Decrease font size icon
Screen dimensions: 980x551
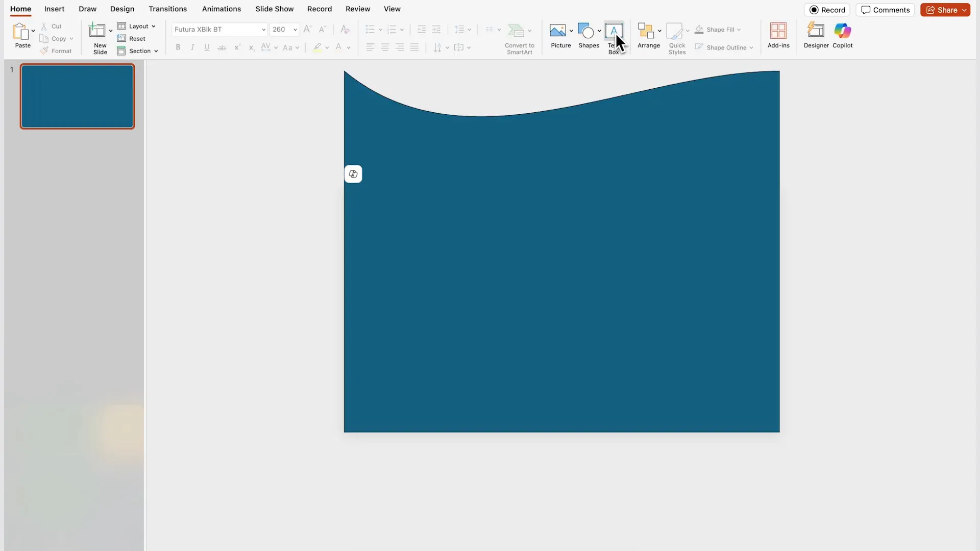323,30
